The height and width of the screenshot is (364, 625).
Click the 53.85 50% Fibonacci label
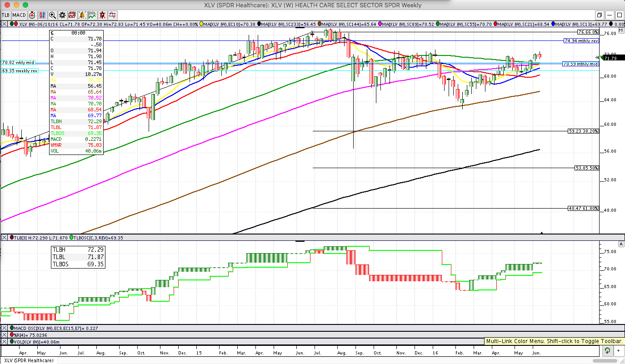coord(587,168)
